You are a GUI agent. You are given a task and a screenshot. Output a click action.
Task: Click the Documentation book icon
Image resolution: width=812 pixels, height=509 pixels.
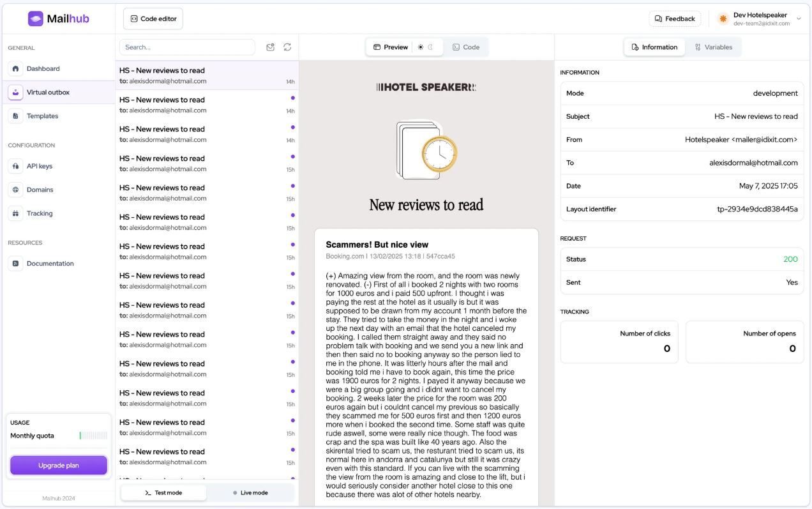pyautogui.click(x=15, y=263)
